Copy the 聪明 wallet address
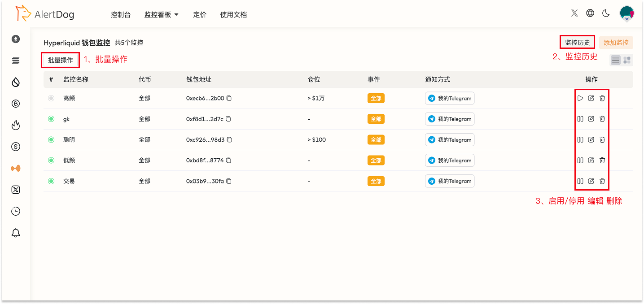Image resolution: width=644 pixels, height=304 pixels. 229,139
